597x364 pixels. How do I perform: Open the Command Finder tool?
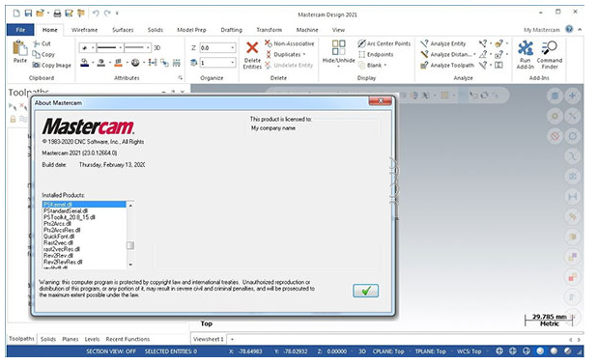[550, 48]
